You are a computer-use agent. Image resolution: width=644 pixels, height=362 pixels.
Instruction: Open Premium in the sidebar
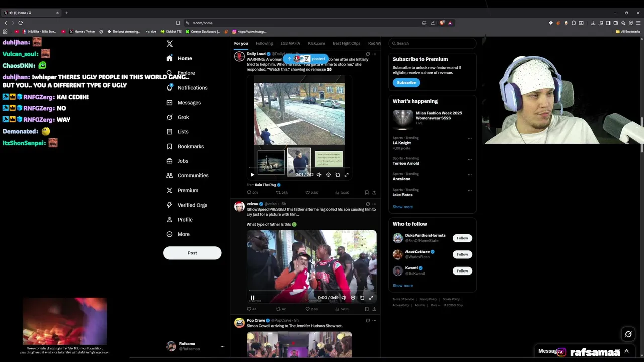(x=182, y=190)
